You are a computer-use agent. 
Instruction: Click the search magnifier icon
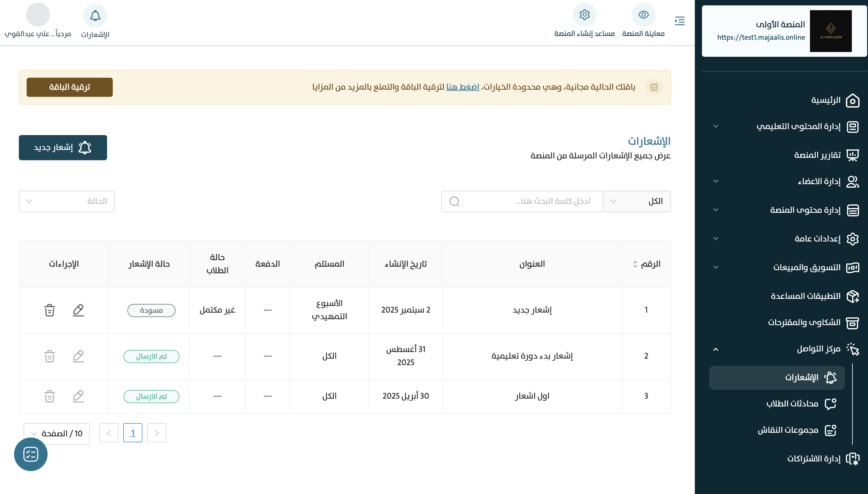[x=454, y=201]
